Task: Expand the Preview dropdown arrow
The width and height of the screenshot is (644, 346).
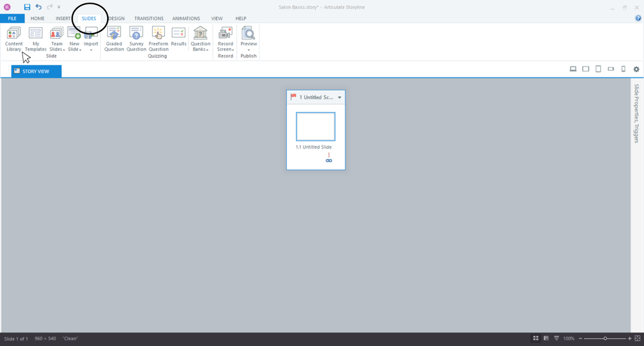Action: pyautogui.click(x=248, y=50)
